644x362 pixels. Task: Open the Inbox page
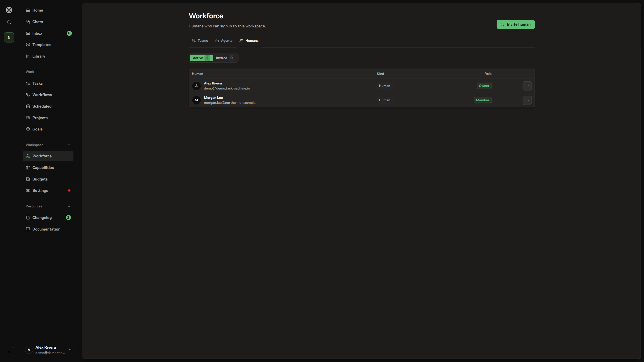point(48,33)
